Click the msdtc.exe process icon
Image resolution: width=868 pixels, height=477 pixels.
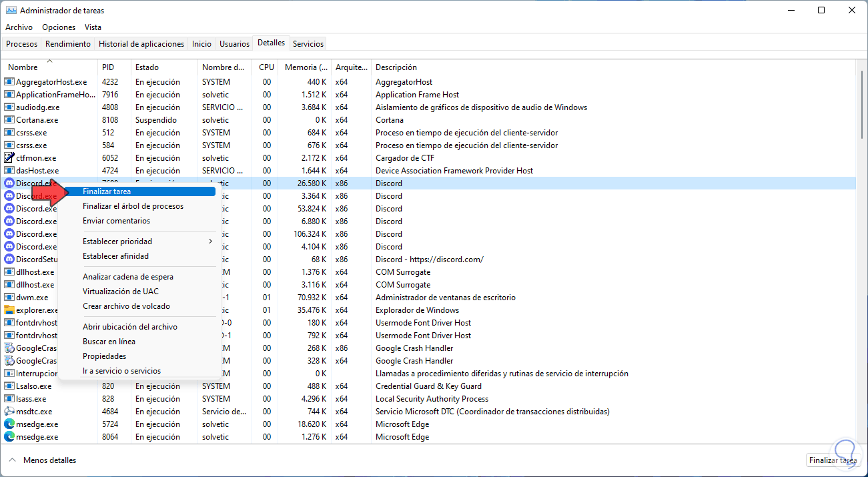(x=9, y=412)
